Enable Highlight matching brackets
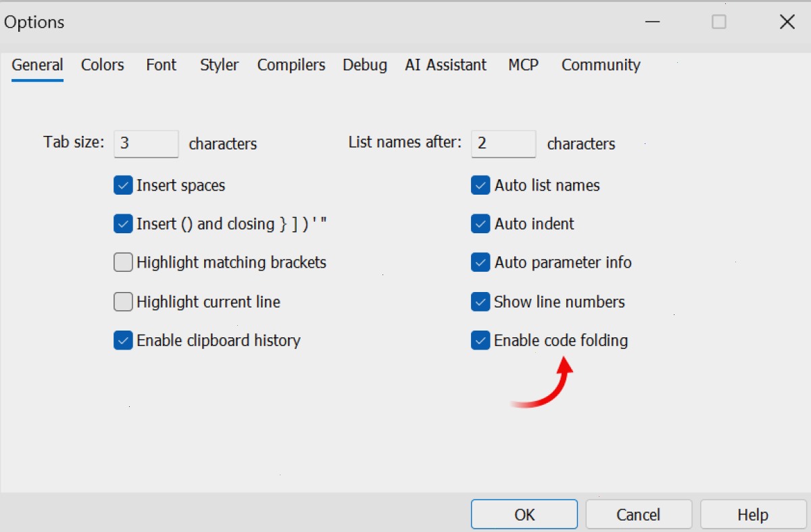 coord(123,262)
